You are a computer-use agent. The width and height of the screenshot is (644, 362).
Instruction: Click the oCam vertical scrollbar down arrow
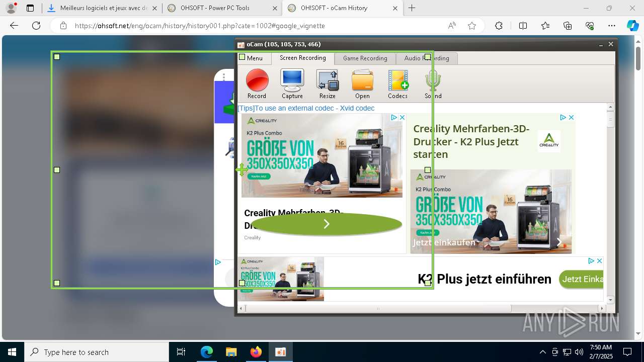[611, 300]
